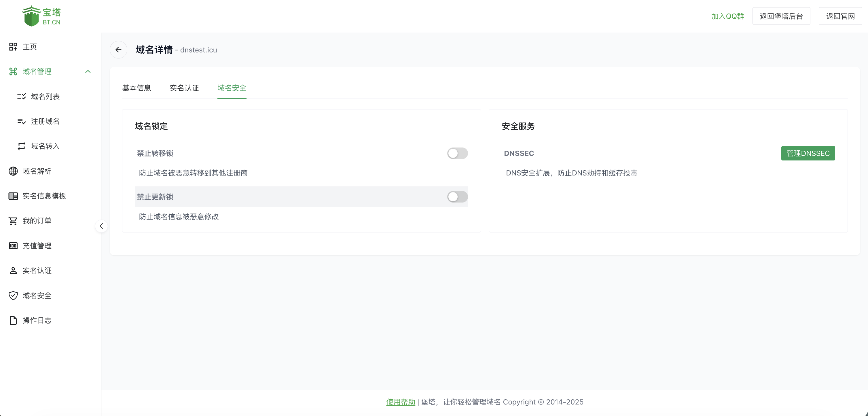Screen dimensions: 868x416
Task: Enable the 禁止转移锁 switch
Action: [x=457, y=153]
